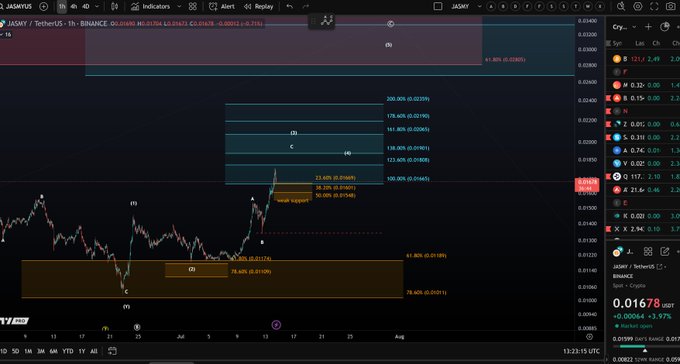Open the Indicators dialog
This screenshot has height=364, width=680.
click(150, 7)
